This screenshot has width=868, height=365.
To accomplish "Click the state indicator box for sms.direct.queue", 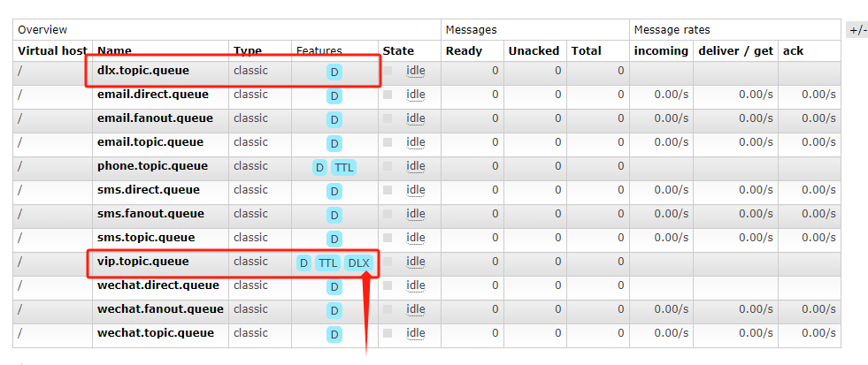I will click(x=388, y=190).
